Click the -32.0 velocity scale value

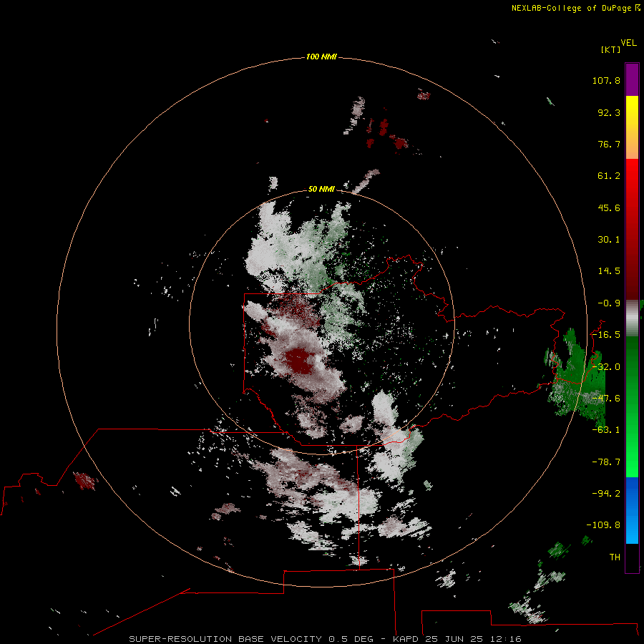[x=606, y=367]
